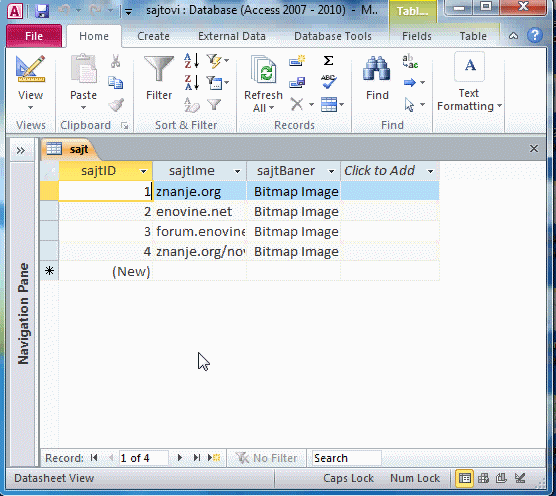This screenshot has height=496, width=556.
Task: Click the Format Painter brush icon
Action: tap(116, 105)
